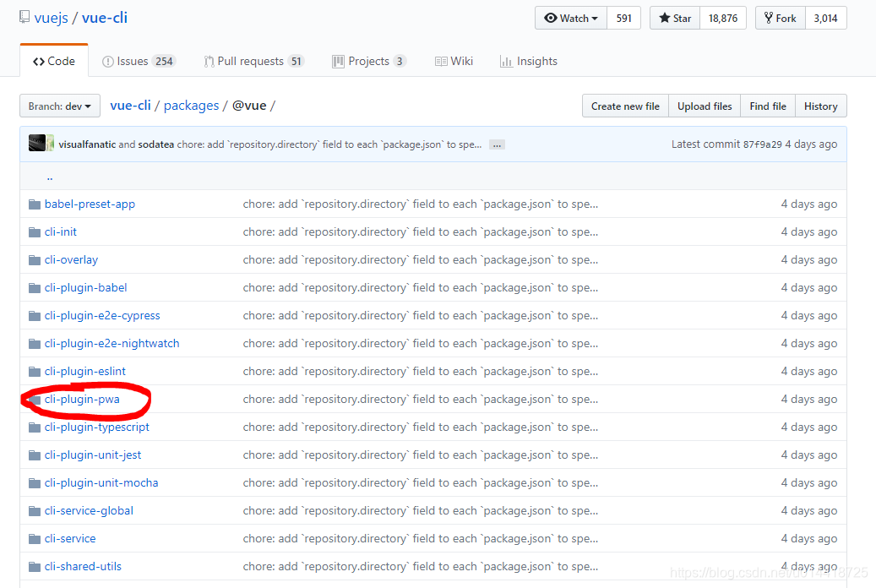The width and height of the screenshot is (876, 588).
Task: Open visualfanatic author link
Action: (x=87, y=144)
